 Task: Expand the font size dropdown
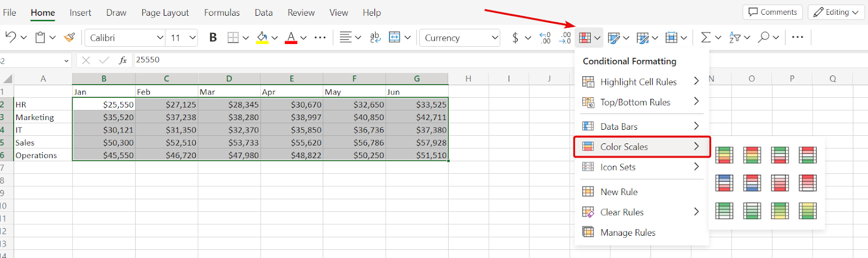(x=193, y=37)
